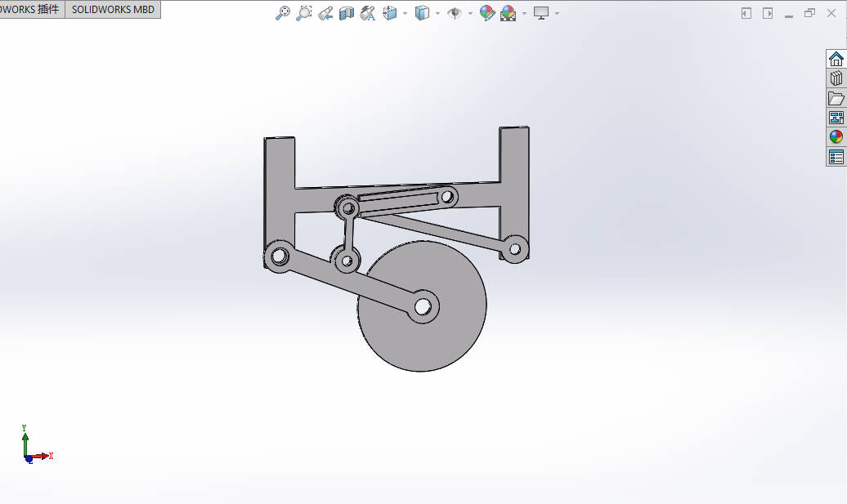Open Appearances, Scenes and Decals pane
This screenshot has width=847, height=504.
point(836,137)
